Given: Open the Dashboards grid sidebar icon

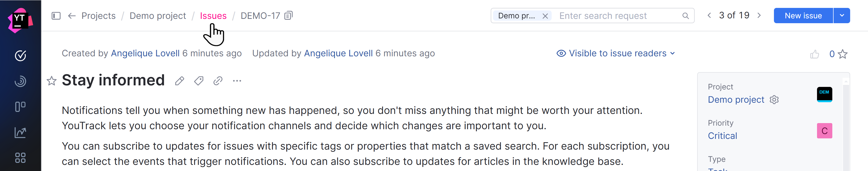Looking at the screenshot, I should pos(20,158).
